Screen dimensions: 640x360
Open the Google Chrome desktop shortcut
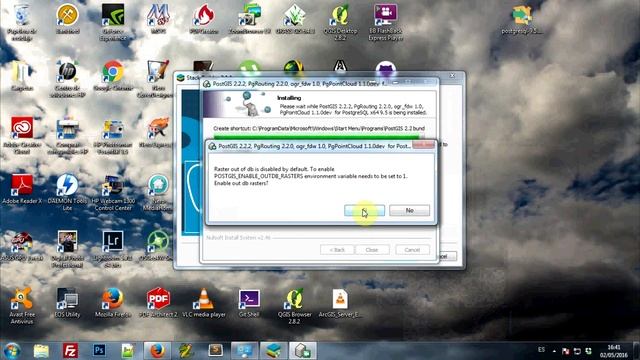click(x=113, y=76)
